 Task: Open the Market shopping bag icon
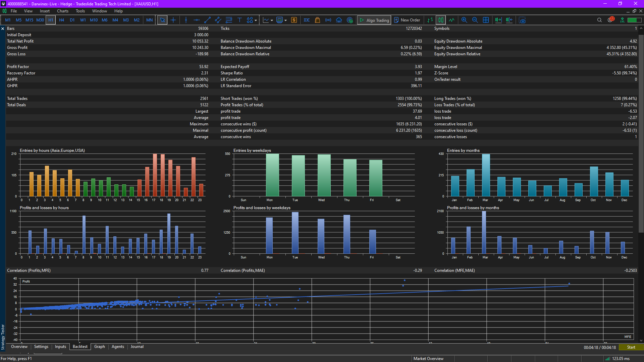coord(317,20)
